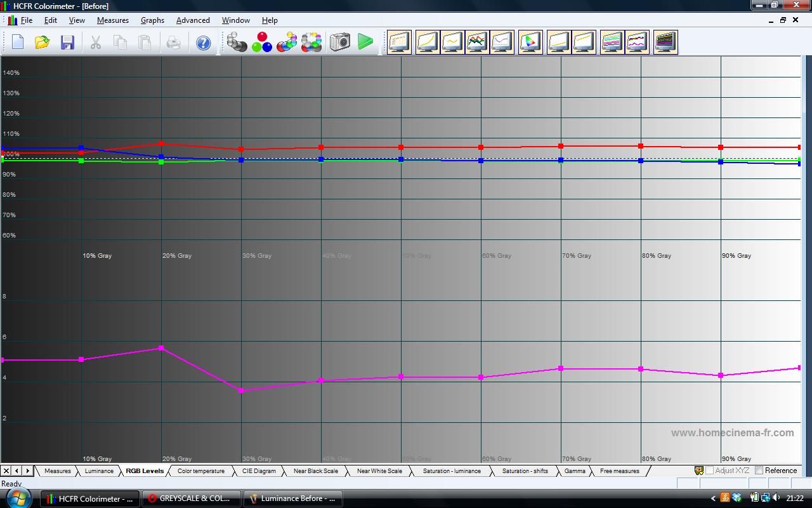812x508 pixels.
Task: Measure secondary colors with multicolor spheres icon
Action: pos(287,43)
